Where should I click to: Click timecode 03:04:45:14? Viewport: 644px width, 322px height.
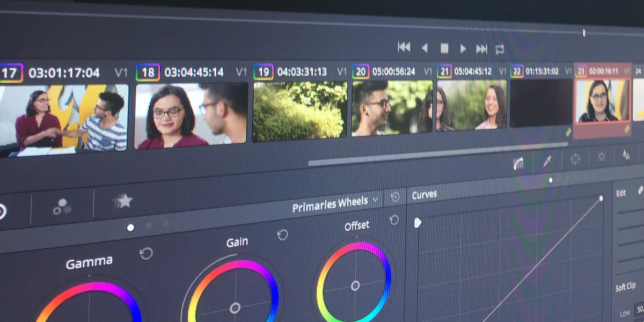[194, 72]
